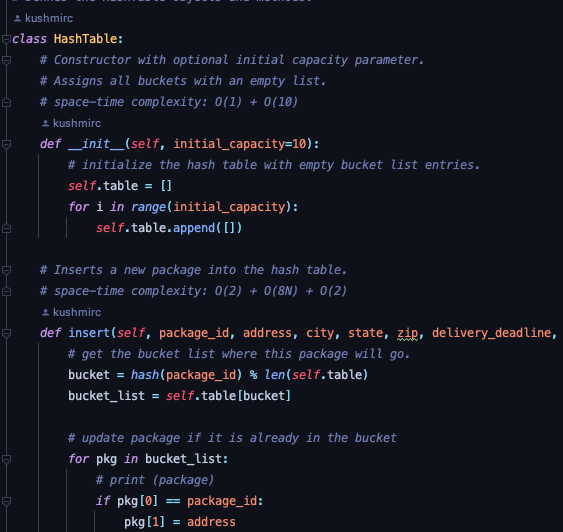This screenshot has height=532, width=563.
Task: Click the author icon above class HashTable
Action: click(x=17, y=18)
